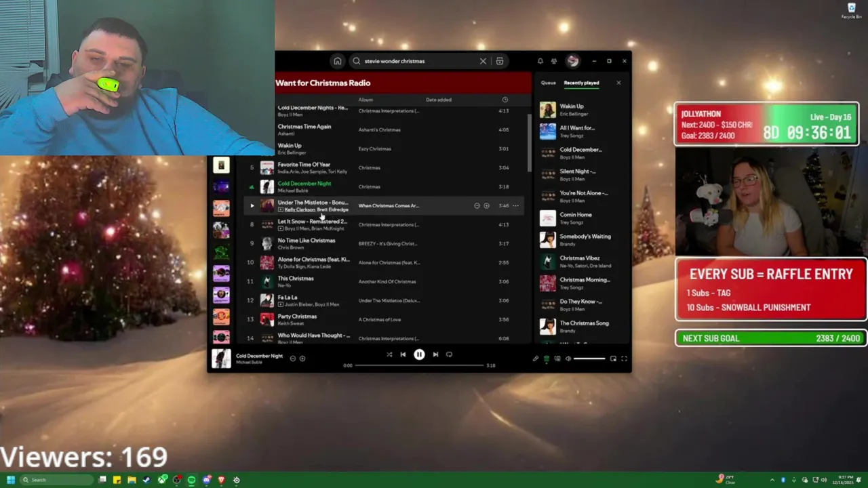The image size is (868, 488).
Task: Select the Christmas Time Again track
Action: click(304, 127)
